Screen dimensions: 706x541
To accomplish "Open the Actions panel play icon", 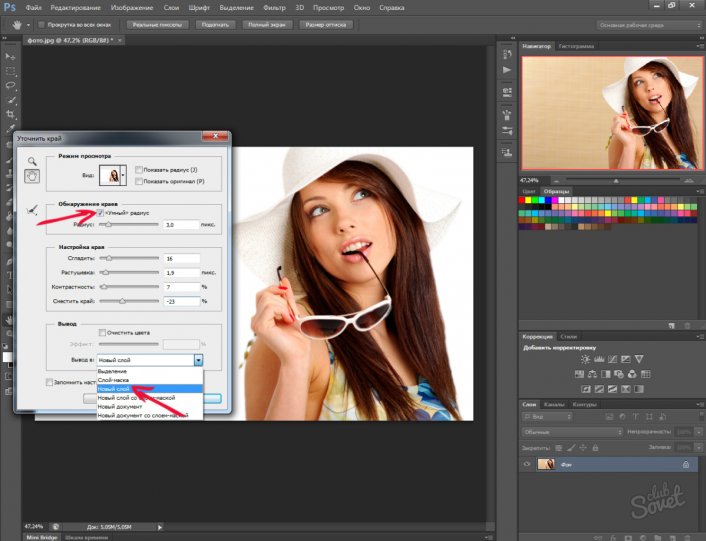I will click(x=507, y=70).
